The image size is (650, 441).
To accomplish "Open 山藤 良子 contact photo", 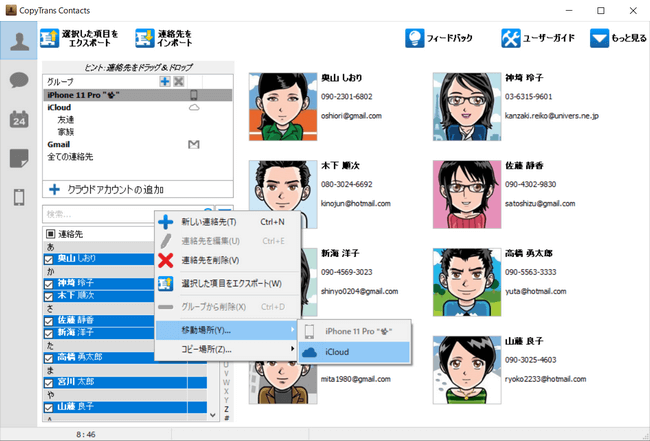I will (x=467, y=370).
